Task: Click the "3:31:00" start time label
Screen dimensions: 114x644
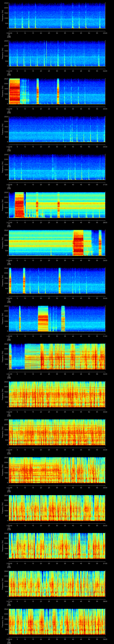Action: pyautogui.click(x=9, y=374)
